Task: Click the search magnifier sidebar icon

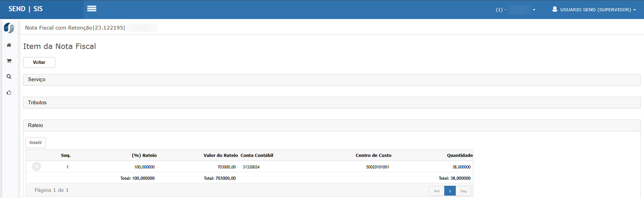Action: (9, 77)
